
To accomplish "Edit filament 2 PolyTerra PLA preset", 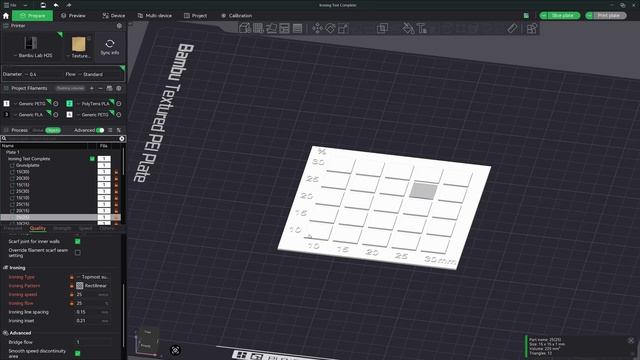I will pos(119,104).
